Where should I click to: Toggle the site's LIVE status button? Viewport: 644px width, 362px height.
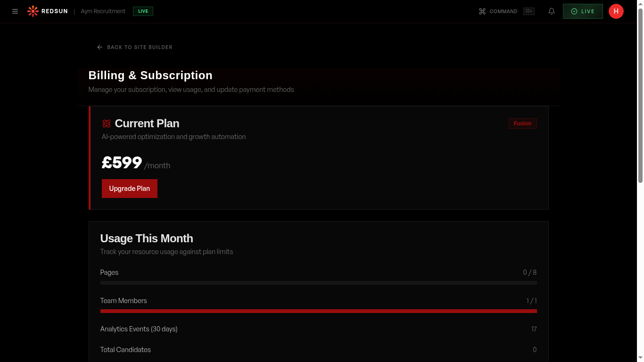(x=583, y=11)
